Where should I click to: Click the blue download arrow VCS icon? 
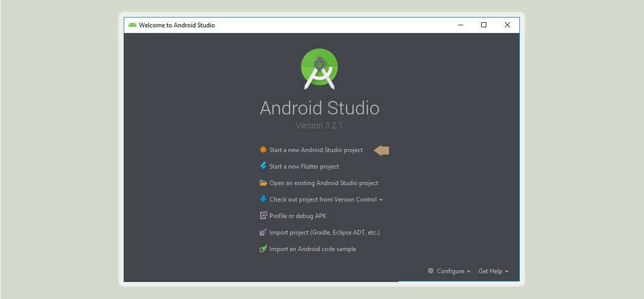click(x=263, y=199)
